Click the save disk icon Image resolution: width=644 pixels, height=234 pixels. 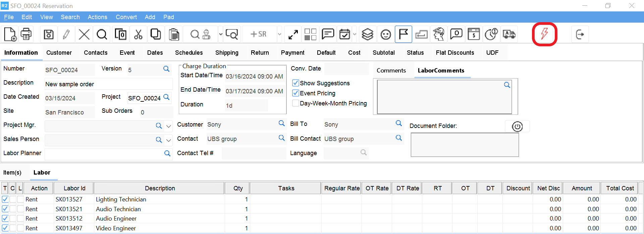point(49,34)
